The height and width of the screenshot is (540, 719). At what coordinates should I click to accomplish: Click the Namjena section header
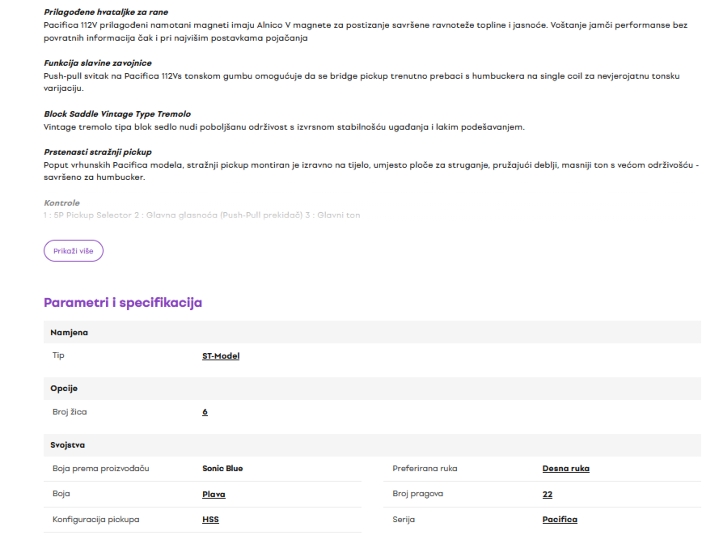(x=372, y=332)
